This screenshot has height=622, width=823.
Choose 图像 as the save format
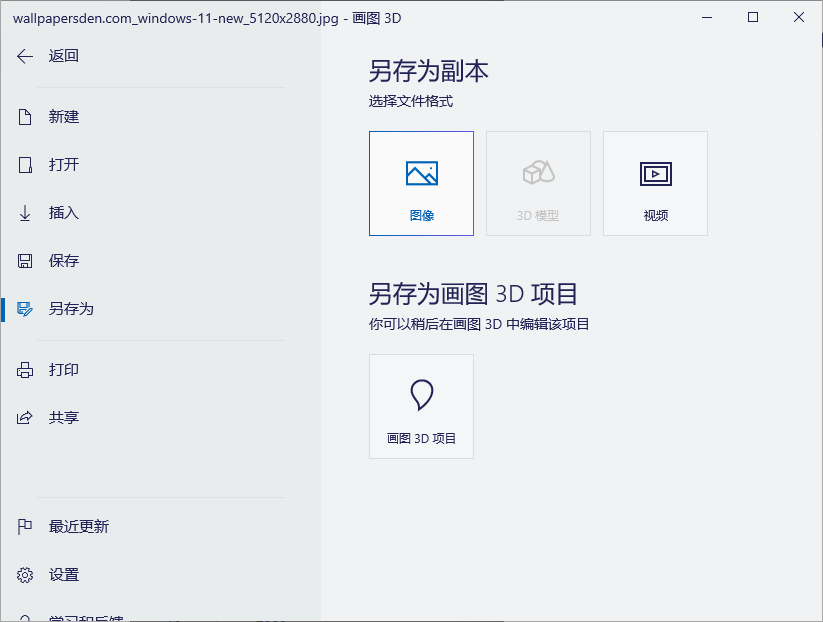[x=421, y=183]
